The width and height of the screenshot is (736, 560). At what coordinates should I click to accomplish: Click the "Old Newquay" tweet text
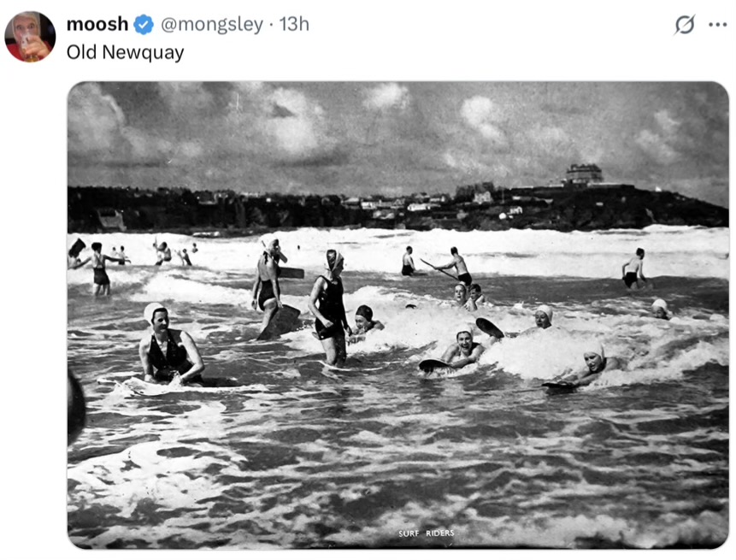[125, 52]
